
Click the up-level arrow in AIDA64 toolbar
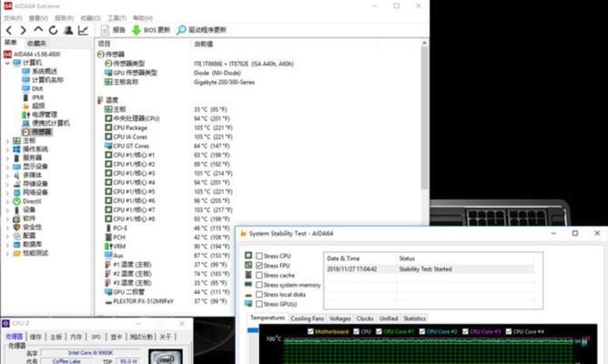pyautogui.click(x=38, y=30)
